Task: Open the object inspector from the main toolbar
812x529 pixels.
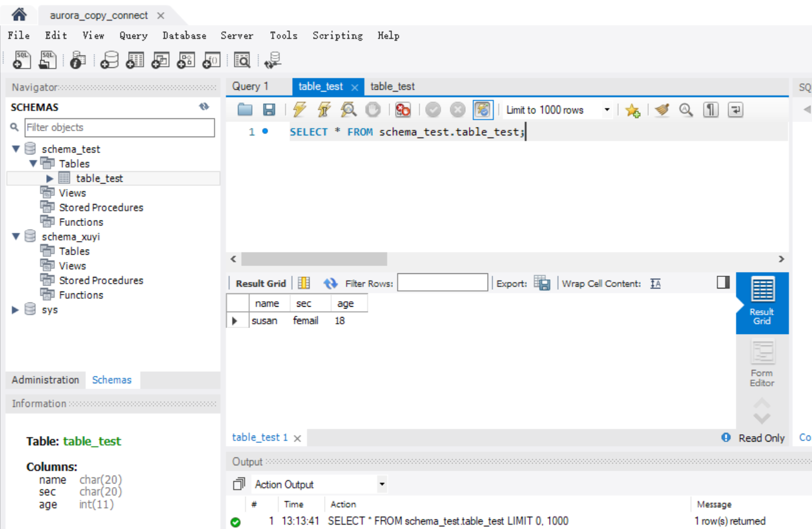Action: click(x=78, y=60)
